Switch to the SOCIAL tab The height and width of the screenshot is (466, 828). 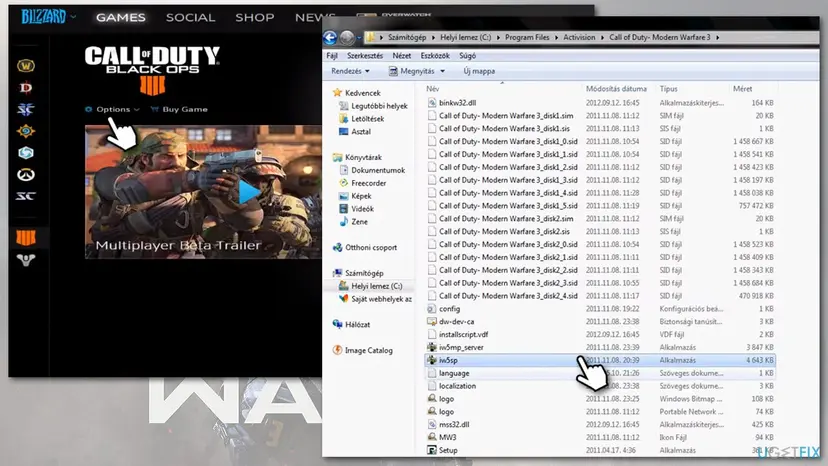point(191,17)
